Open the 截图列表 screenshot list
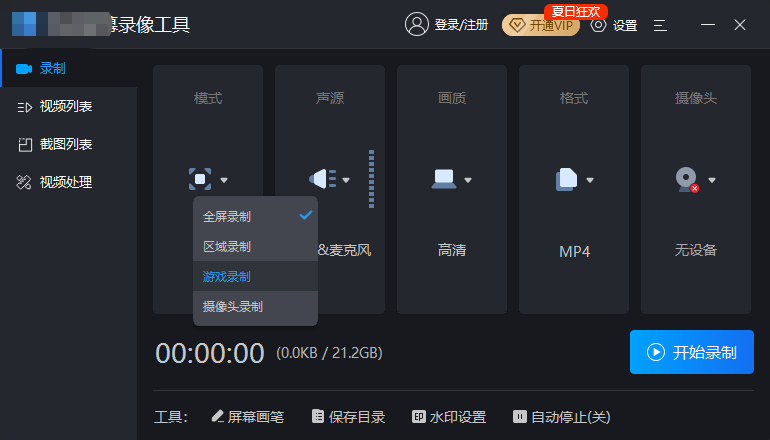This screenshot has height=440, width=770. tap(69, 144)
